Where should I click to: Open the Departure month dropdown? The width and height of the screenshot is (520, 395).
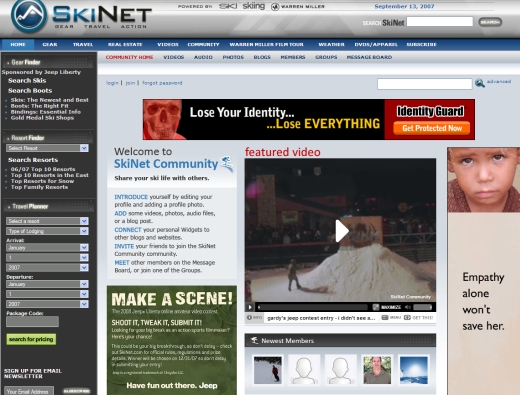pos(47,284)
